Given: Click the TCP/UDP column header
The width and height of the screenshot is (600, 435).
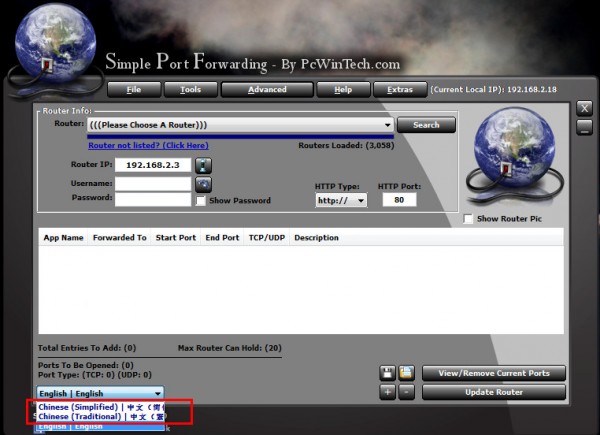Looking at the screenshot, I should (267, 238).
